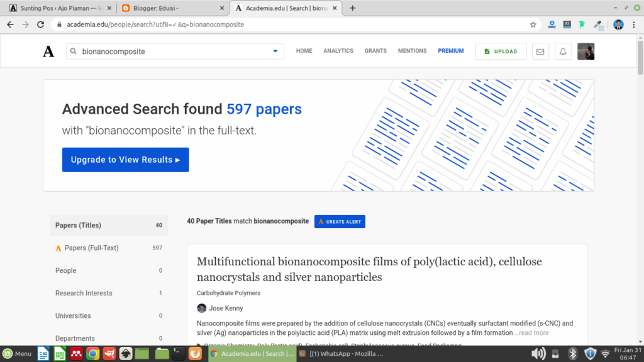Image resolution: width=644 pixels, height=362 pixels.
Task: Click the green ninja extension icon
Action: [x=582, y=25]
